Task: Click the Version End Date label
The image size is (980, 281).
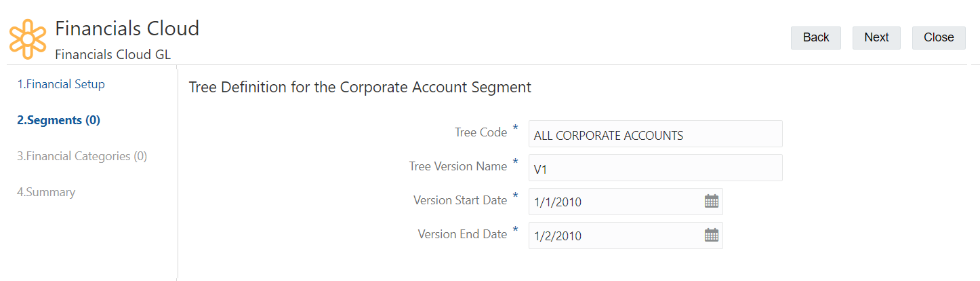Action: (462, 234)
